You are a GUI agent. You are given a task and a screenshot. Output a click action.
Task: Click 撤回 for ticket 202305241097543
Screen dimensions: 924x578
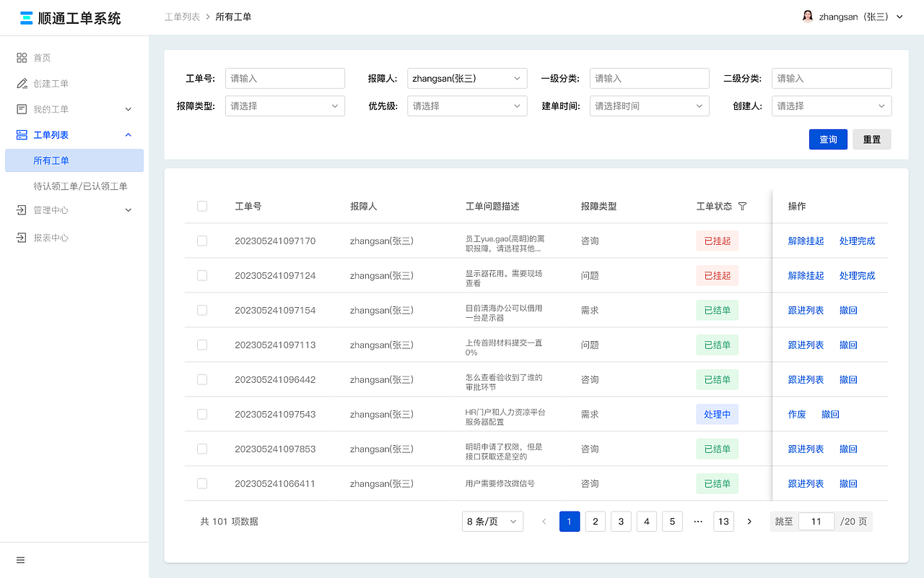click(x=830, y=415)
